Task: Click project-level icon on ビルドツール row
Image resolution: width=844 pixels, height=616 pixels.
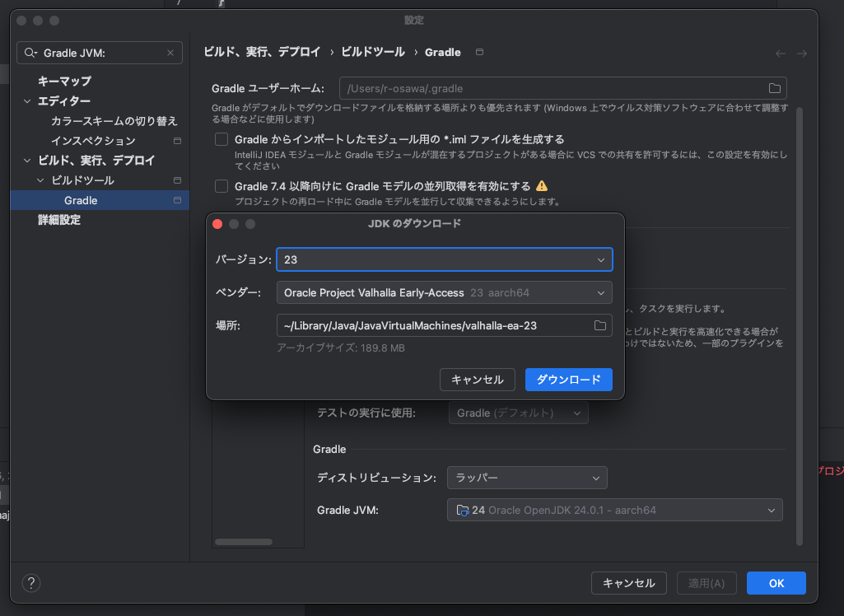Action: coord(177,180)
